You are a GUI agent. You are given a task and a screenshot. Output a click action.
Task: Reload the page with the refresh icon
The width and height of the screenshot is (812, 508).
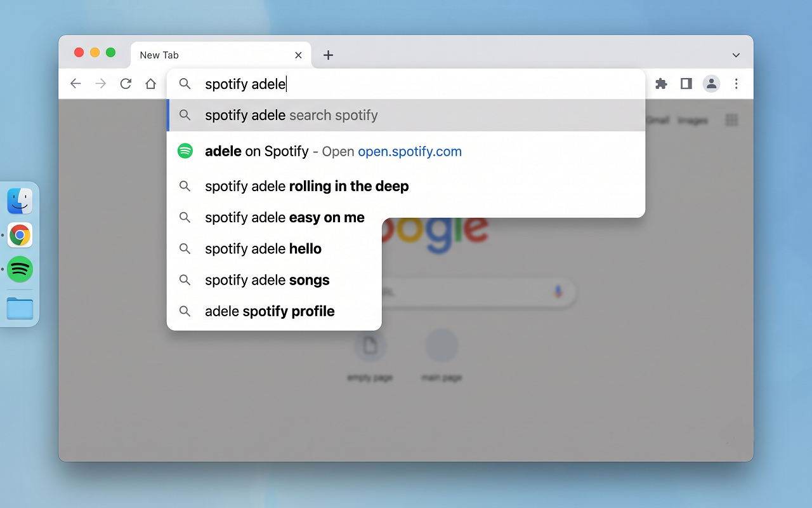pos(126,84)
